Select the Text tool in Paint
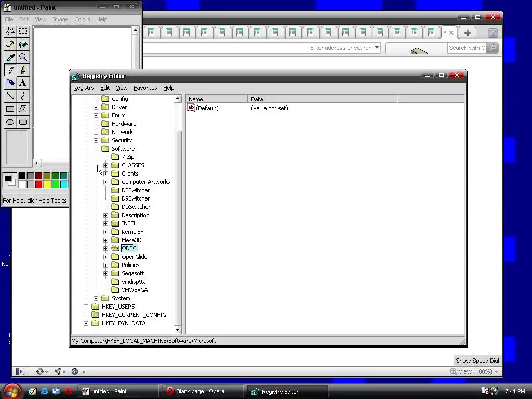Image resolution: width=532 pixels, height=399 pixels. click(23, 83)
